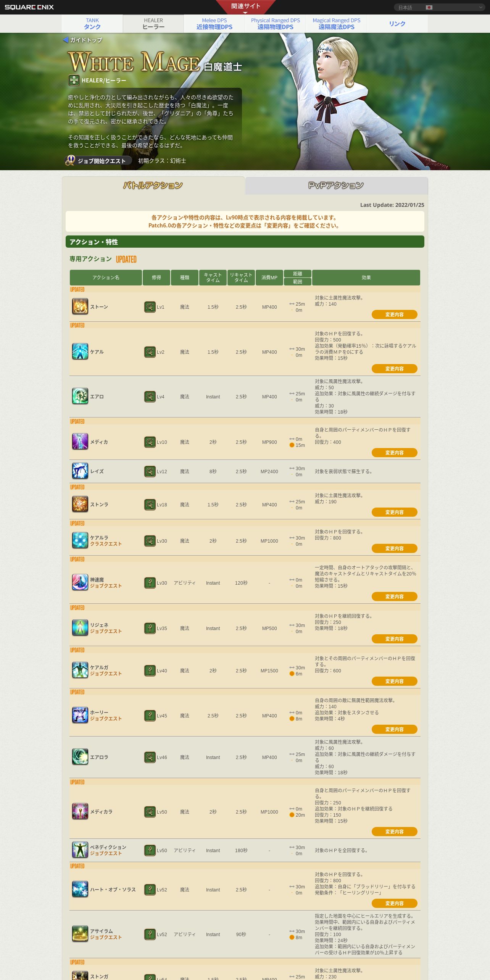Click the MP2400 cost for レイズ
The width and height of the screenshot is (490, 980).
(269, 472)
